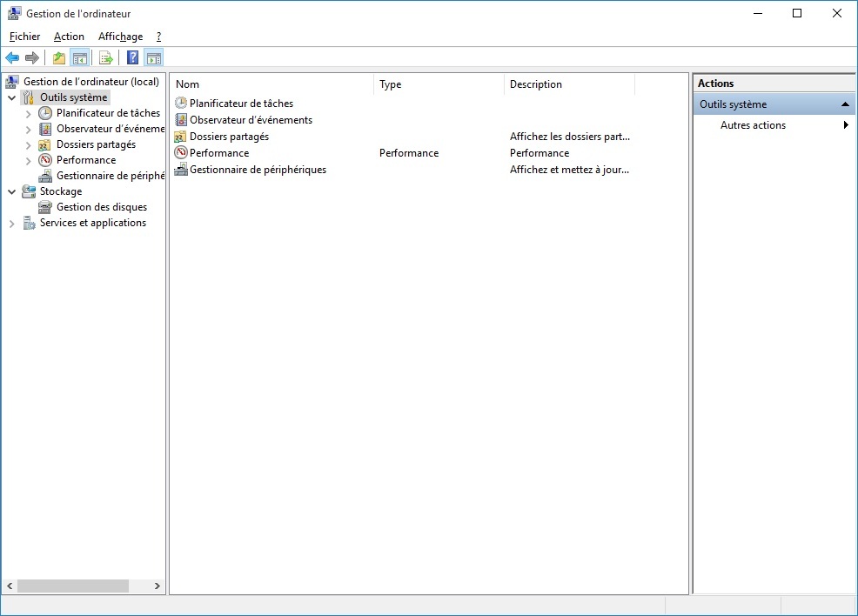
Task: Click the tree scrollbar right arrow
Action: tap(157, 586)
